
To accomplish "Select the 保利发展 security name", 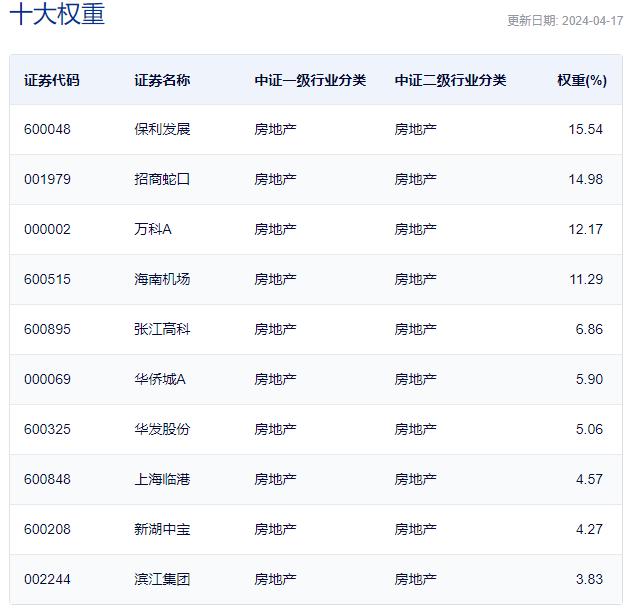I will [162, 129].
